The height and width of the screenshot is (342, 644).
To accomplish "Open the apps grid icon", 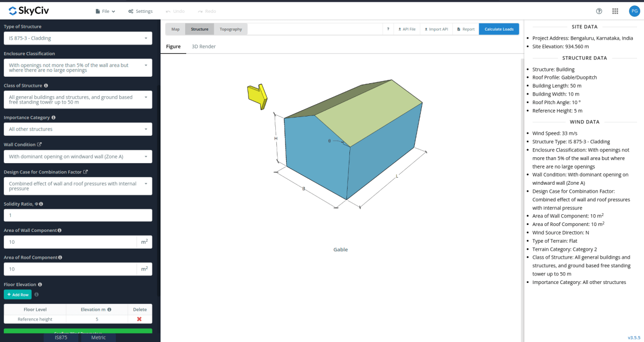I will pos(615,11).
